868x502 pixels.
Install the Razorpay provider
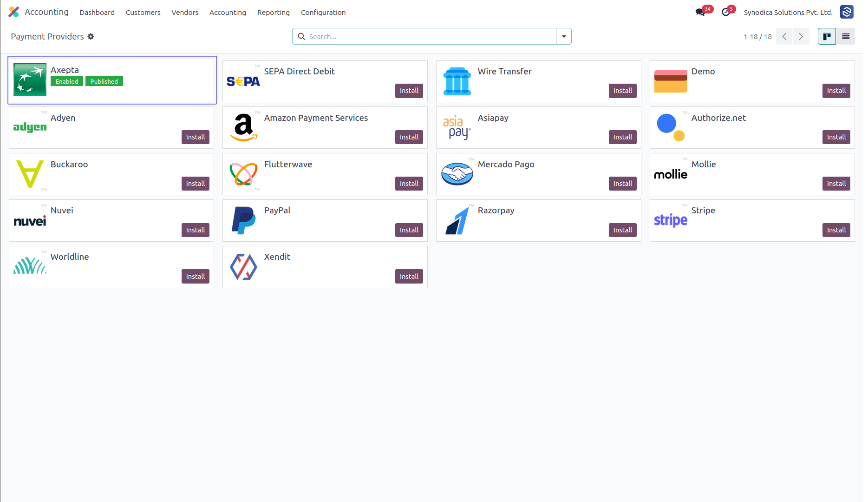point(623,230)
